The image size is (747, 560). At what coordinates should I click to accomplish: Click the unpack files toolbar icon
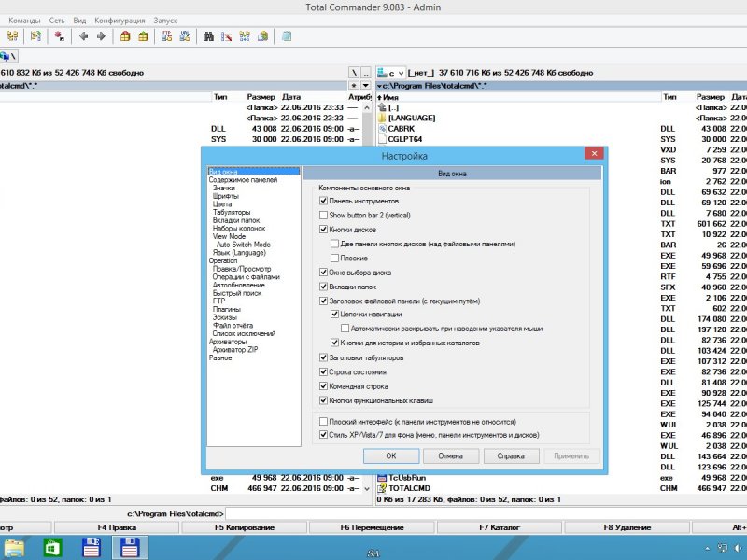coord(143,36)
